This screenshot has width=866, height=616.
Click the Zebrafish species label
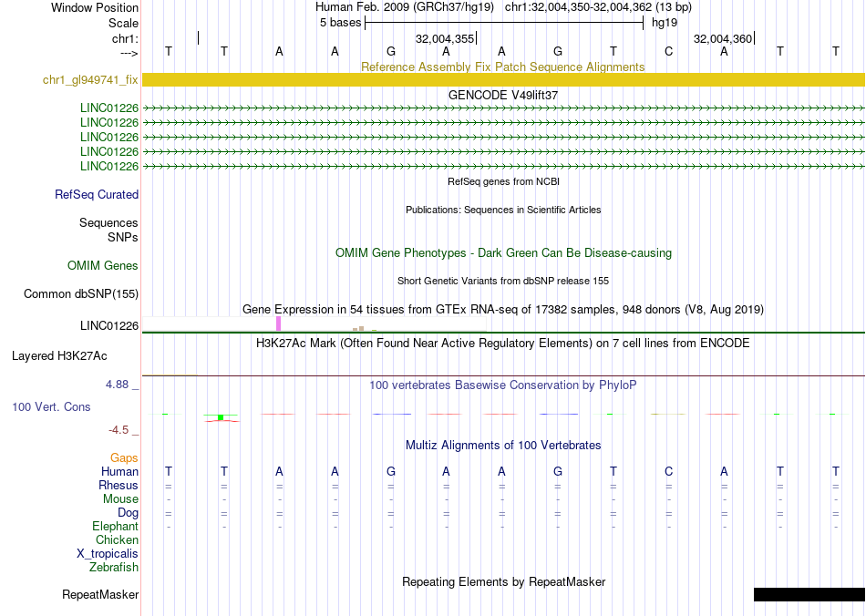pos(114,567)
